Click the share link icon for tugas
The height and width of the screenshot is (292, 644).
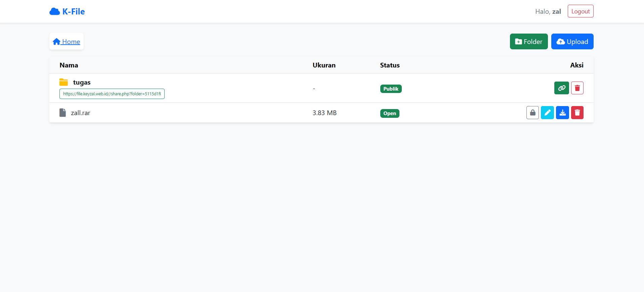click(561, 88)
